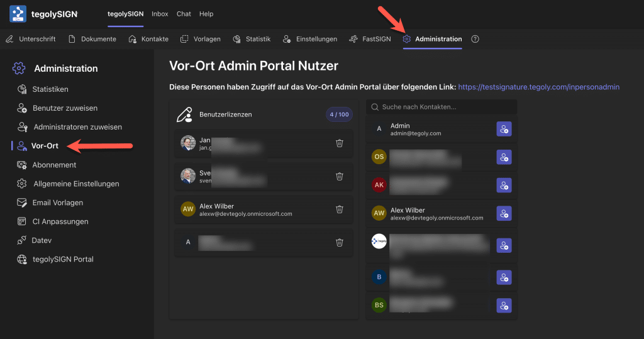Click the contact search field
644x339 pixels.
[x=441, y=107]
